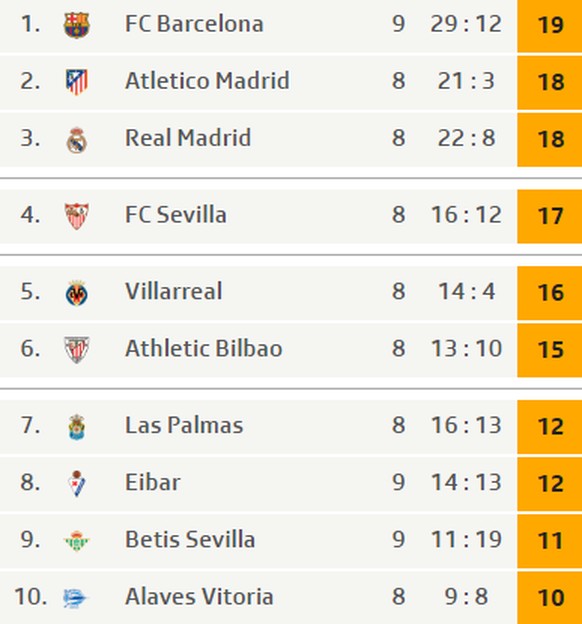Click the Real Madrid club crest
The image size is (582, 624).
(x=76, y=140)
